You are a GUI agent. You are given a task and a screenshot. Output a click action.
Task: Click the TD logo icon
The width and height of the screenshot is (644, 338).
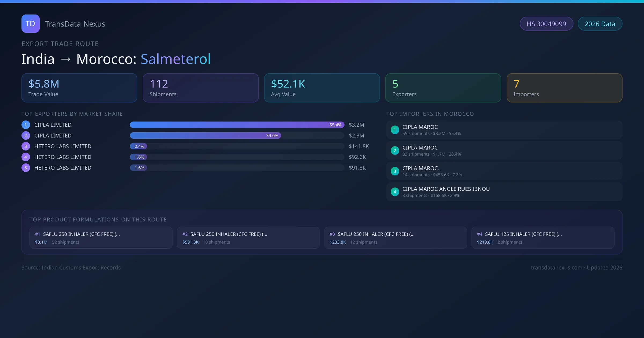(x=30, y=24)
